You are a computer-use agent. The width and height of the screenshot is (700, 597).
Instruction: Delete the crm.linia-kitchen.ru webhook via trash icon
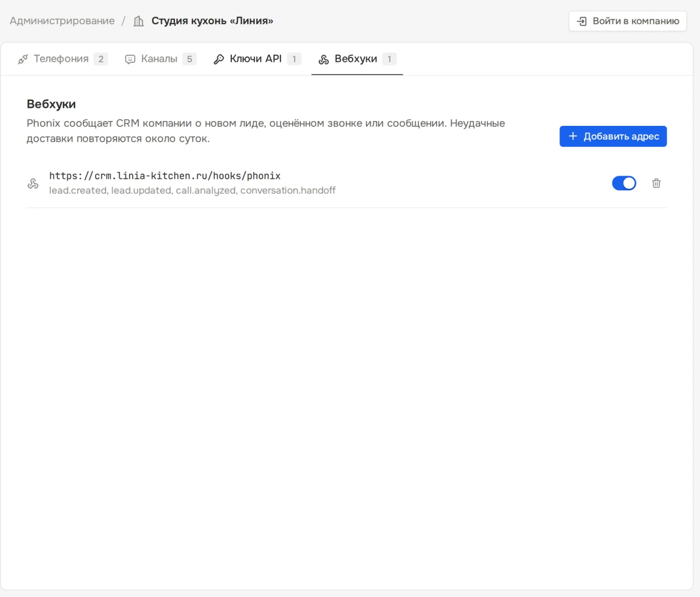click(656, 183)
